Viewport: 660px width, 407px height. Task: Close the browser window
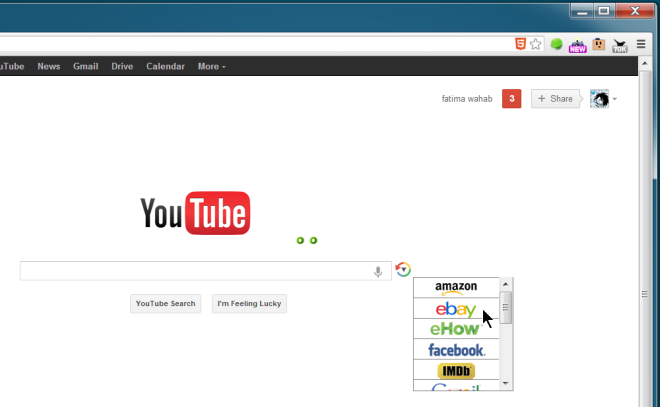[x=635, y=11]
